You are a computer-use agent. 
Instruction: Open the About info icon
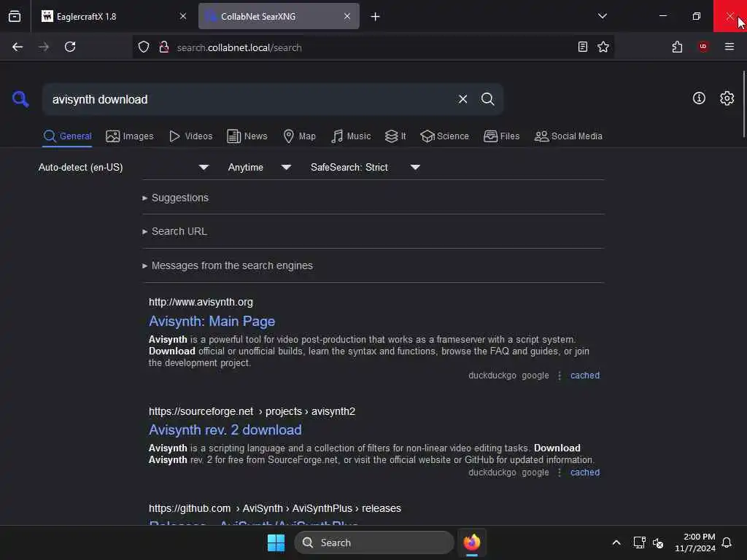[699, 98]
